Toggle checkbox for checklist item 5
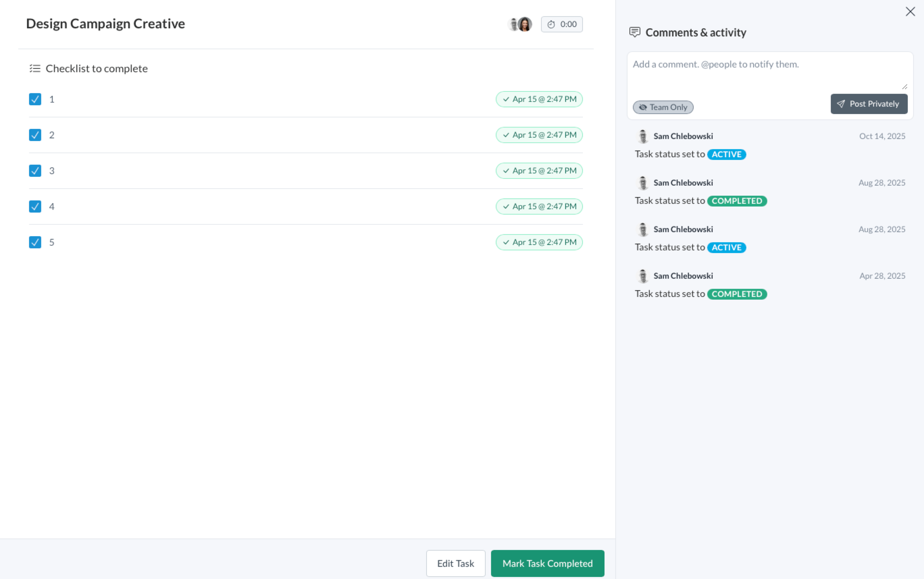This screenshot has height=579, width=924. (x=35, y=242)
